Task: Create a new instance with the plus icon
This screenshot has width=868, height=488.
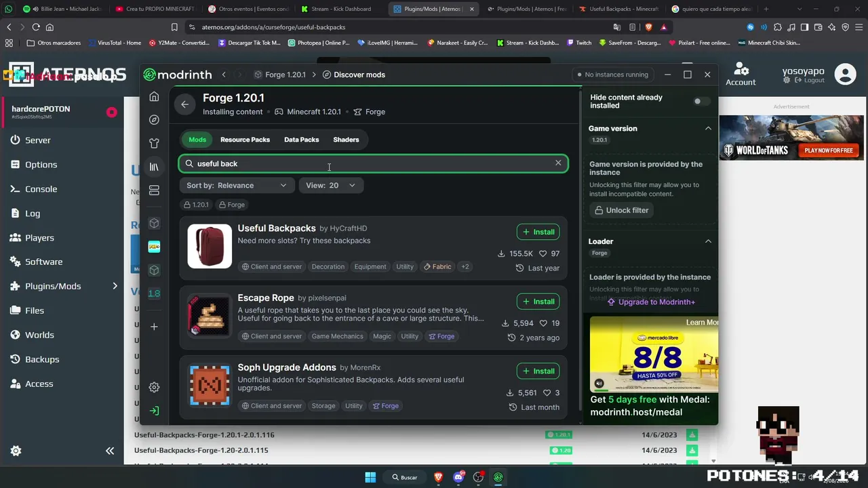Action: click(x=154, y=327)
